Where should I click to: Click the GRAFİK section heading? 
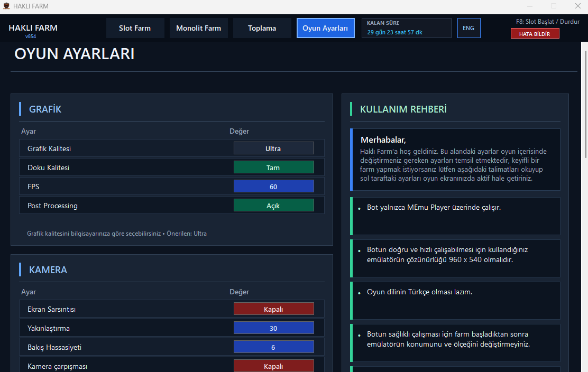coord(45,109)
